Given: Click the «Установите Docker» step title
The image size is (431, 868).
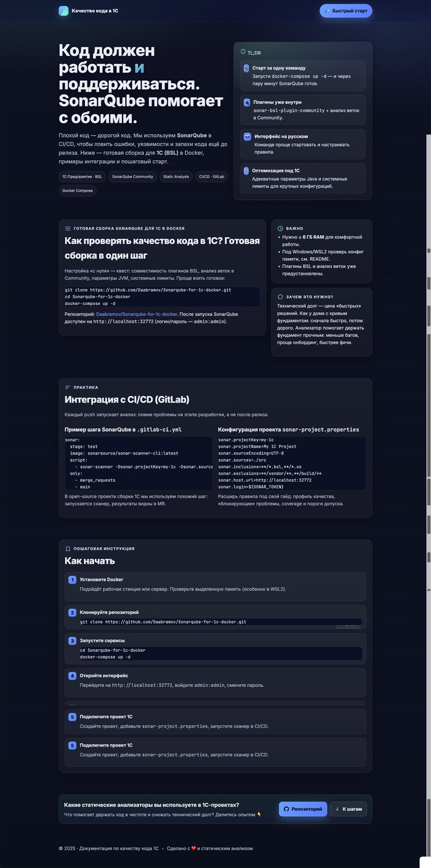Looking at the screenshot, I should coord(102,580).
